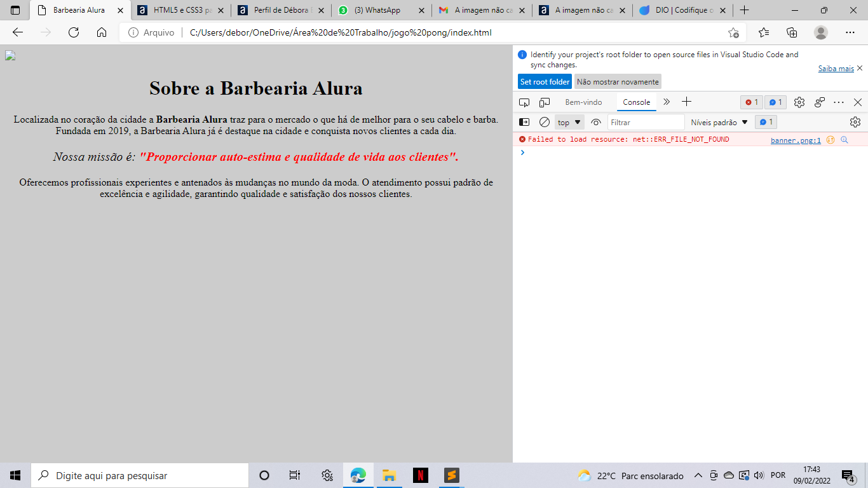The height and width of the screenshot is (488, 868).
Task: Open volume control in system tray
Action: 759,475
